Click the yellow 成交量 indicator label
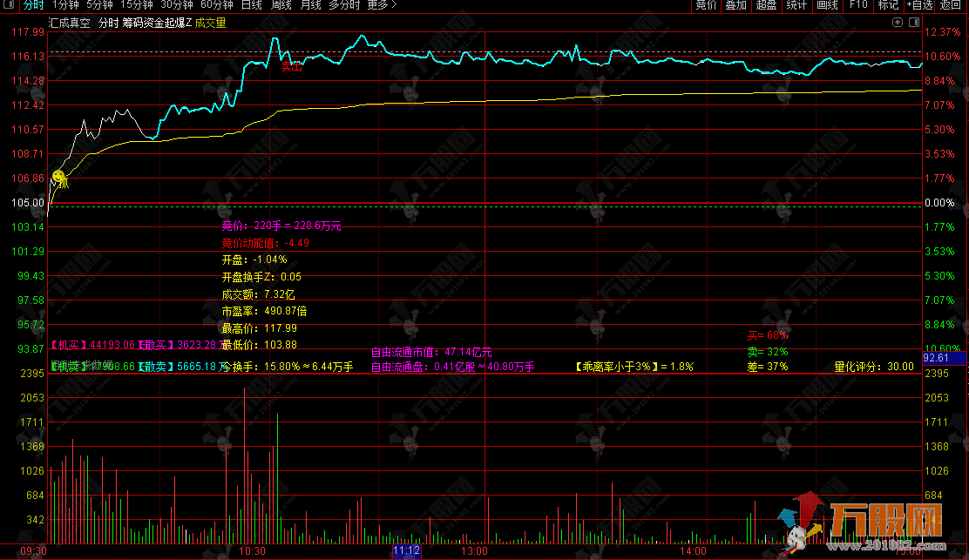The width and height of the screenshot is (969, 560). tap(210, 23)
